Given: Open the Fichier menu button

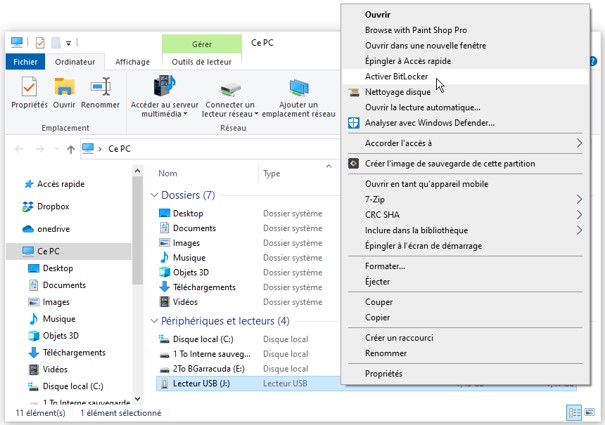Looking at the screenshot, I should (23, 62).
